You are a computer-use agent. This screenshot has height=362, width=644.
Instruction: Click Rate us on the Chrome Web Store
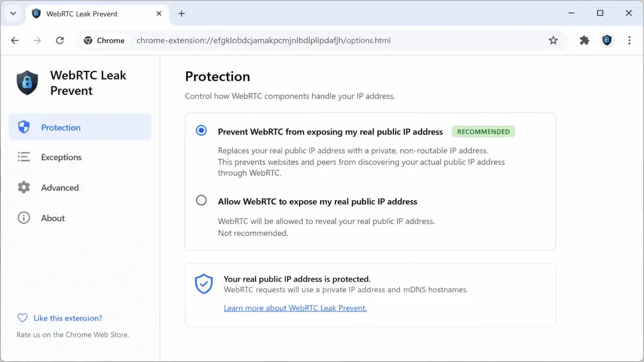72,335
